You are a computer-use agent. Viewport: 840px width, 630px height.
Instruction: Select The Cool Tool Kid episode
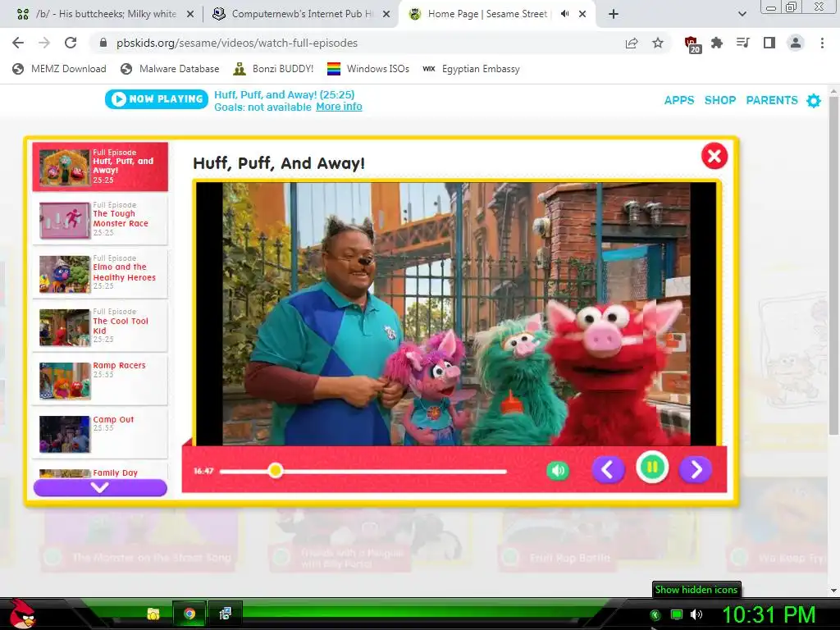click(x=100, y=326)
